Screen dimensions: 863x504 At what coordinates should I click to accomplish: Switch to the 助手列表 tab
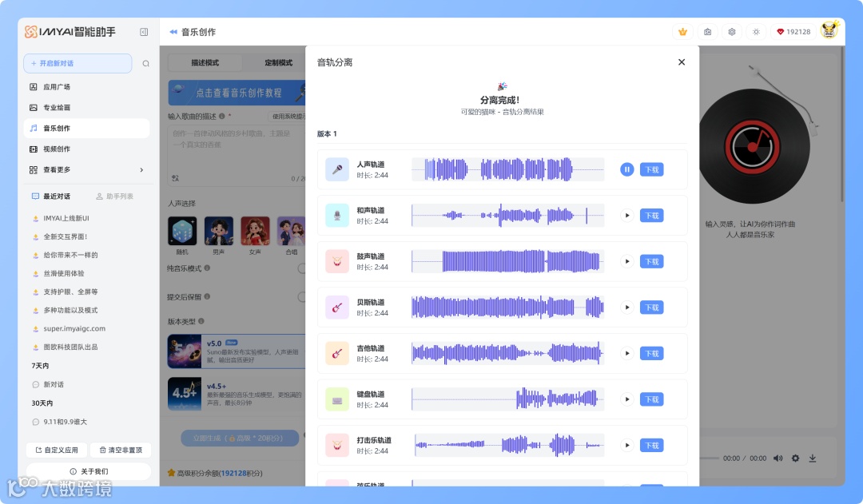point(114,196)
